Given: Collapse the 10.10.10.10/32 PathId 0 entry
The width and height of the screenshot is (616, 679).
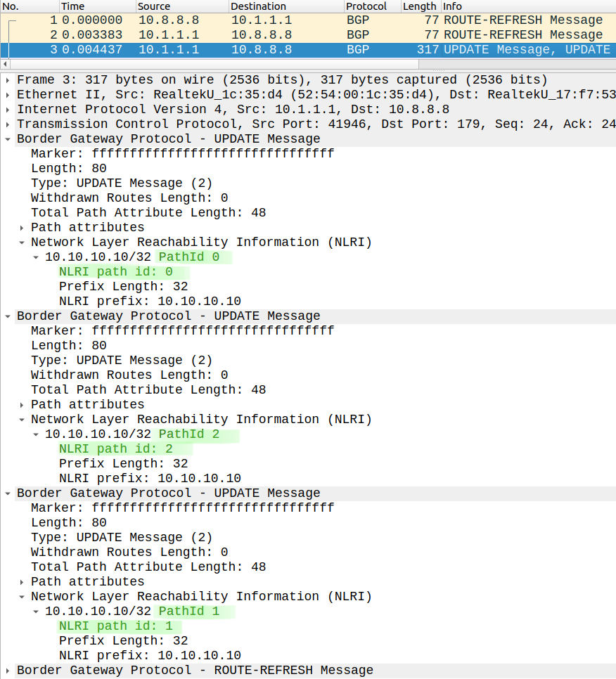Looking at the screenshot, I should [36, 257].
